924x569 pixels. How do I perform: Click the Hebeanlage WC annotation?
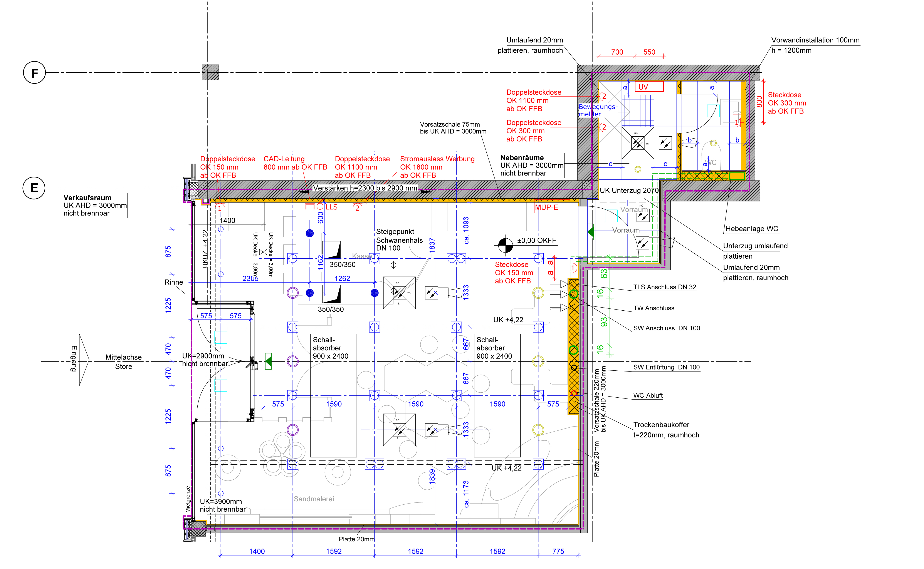click(x=752, y=229)
